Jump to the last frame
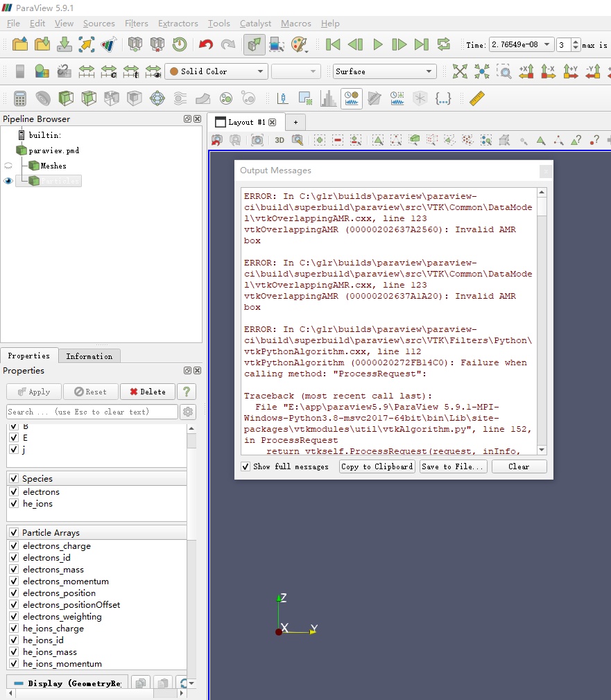 [x=421, y=44]
